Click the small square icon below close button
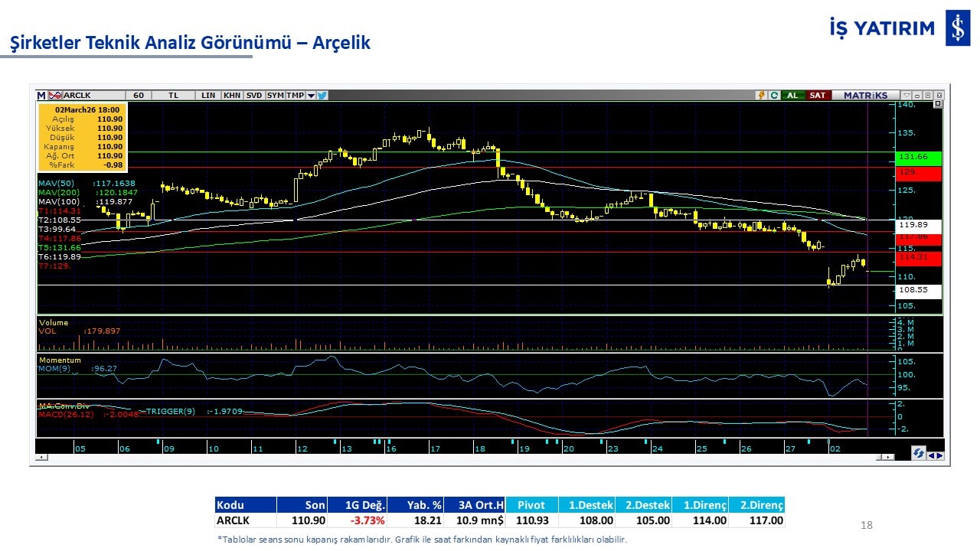 [x=938, y=104]
